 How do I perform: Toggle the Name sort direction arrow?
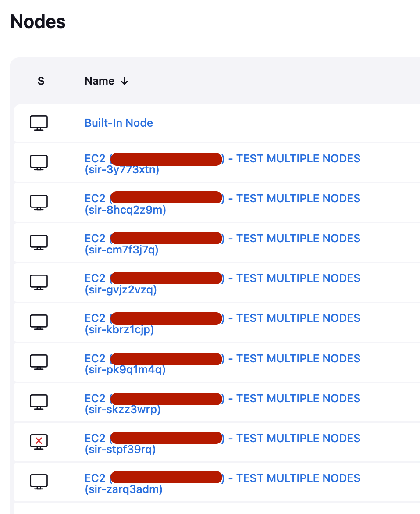point(125,81)
